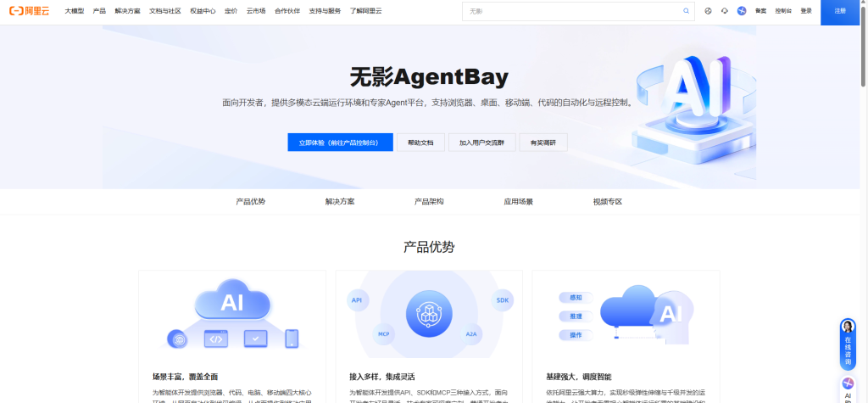Click the 操作 pill label
The width and height of the screenshot is (868, 403).
tap(576, 335)
